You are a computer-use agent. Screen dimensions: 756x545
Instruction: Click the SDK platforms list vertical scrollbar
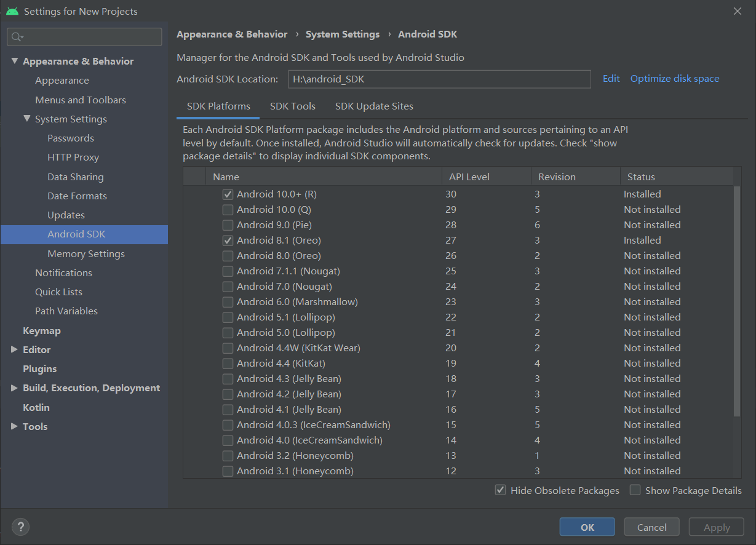coord(737,301)
